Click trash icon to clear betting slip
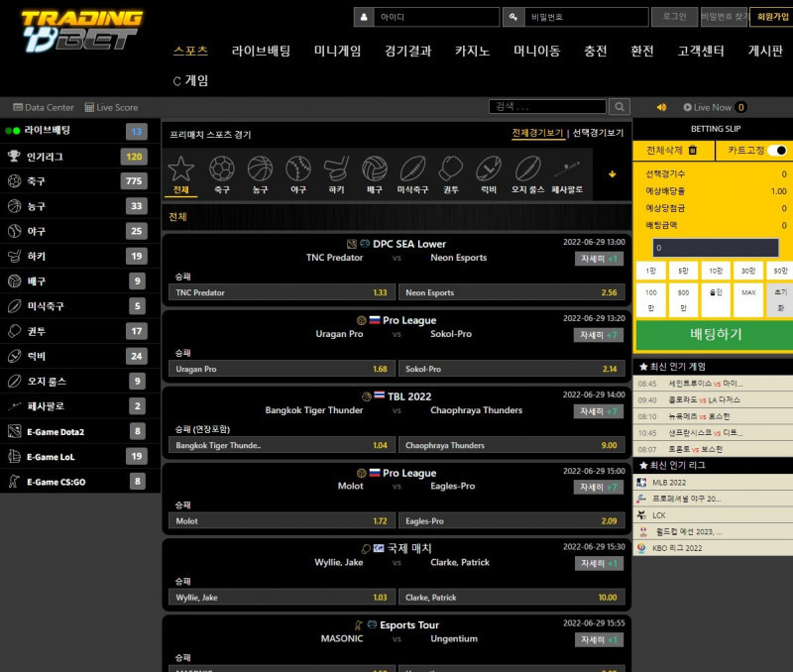The height and width of the screenshot is (672, 793). point(693,151)
